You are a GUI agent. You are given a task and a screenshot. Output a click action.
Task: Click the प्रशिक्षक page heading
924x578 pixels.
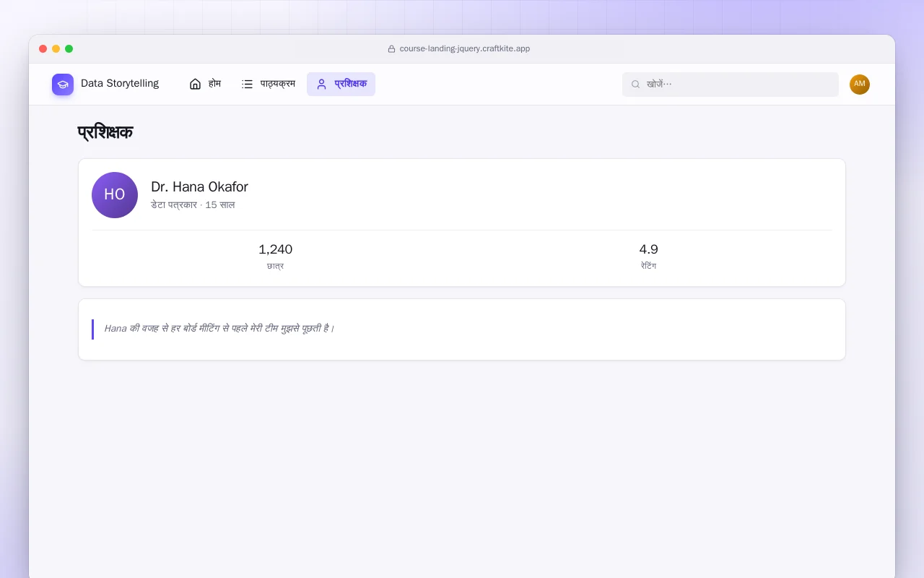[105, 133]
